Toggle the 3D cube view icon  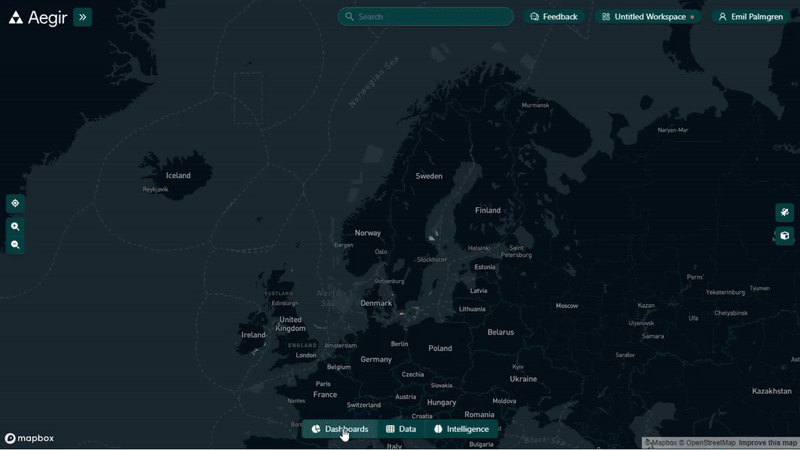(785, 236)
